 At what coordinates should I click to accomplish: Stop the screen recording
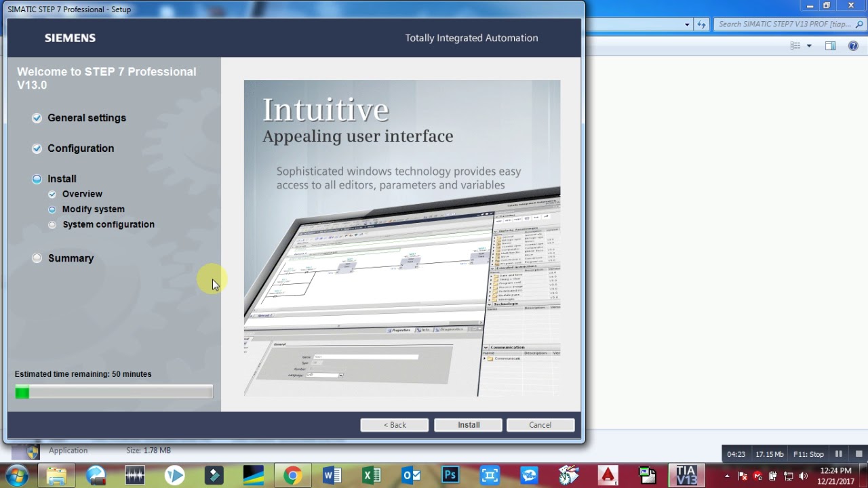tap(859, 454)
